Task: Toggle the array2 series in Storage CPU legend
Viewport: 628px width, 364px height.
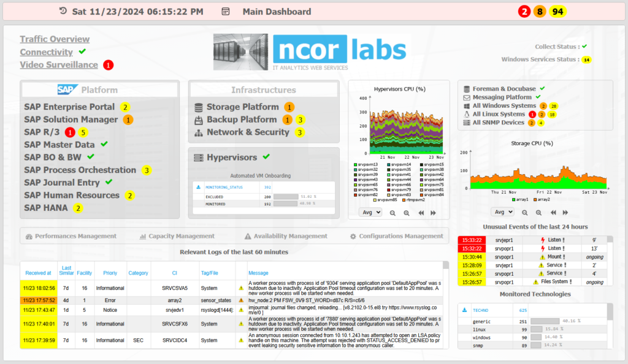Action: point(542,199)
